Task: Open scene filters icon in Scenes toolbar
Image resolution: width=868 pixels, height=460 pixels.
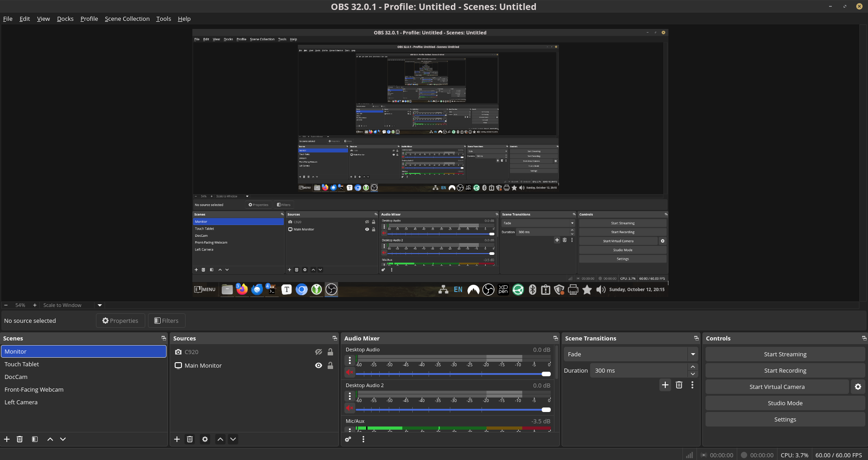Action: coord(35,439)
